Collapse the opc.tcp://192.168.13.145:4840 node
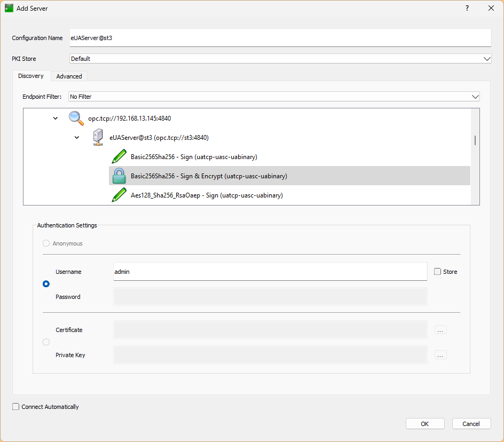 pyautogui.click(x=56, y=118)
